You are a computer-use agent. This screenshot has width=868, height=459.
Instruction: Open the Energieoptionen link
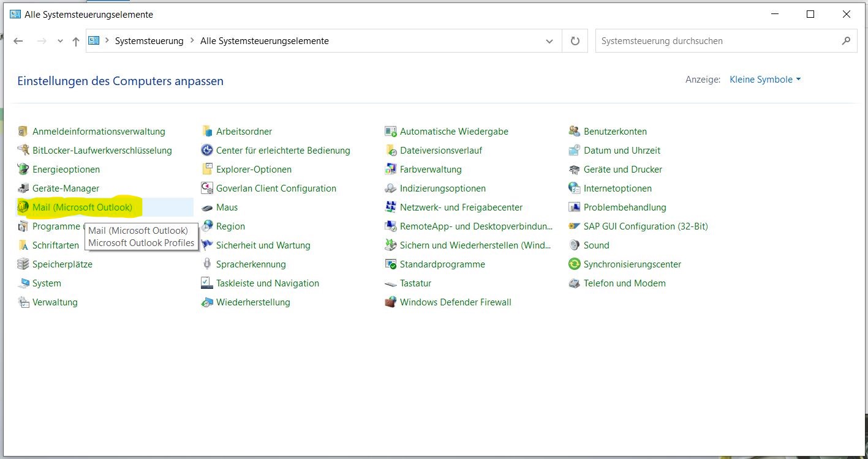tap(66, 170)
